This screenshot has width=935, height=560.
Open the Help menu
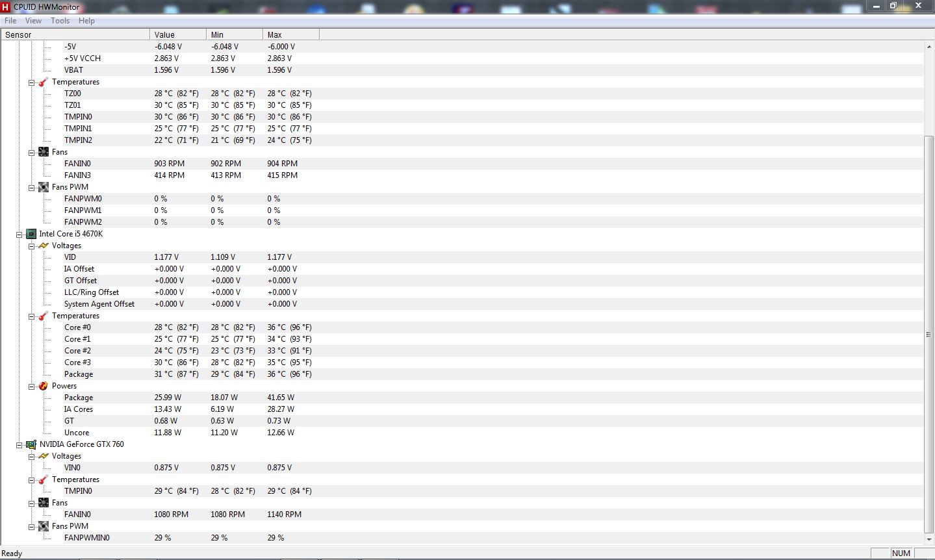click(86, 21)
